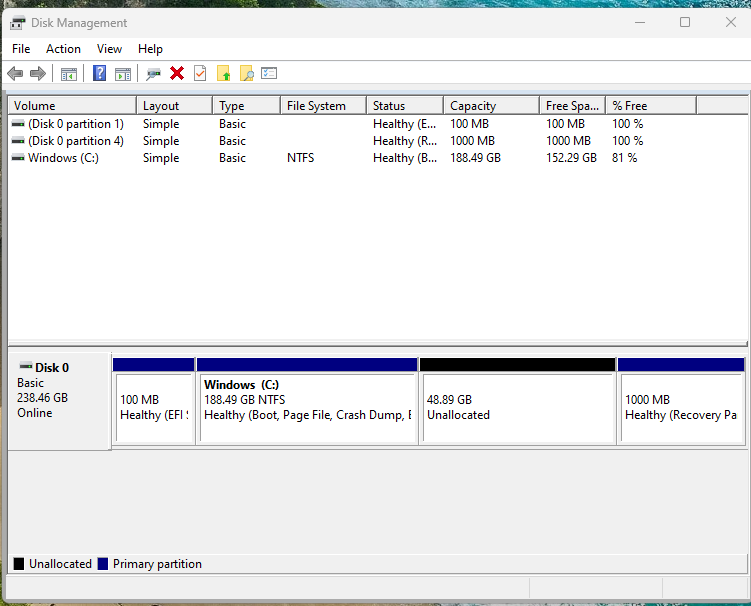Open Help with blue question-mark icon

(x=99, y=73)
